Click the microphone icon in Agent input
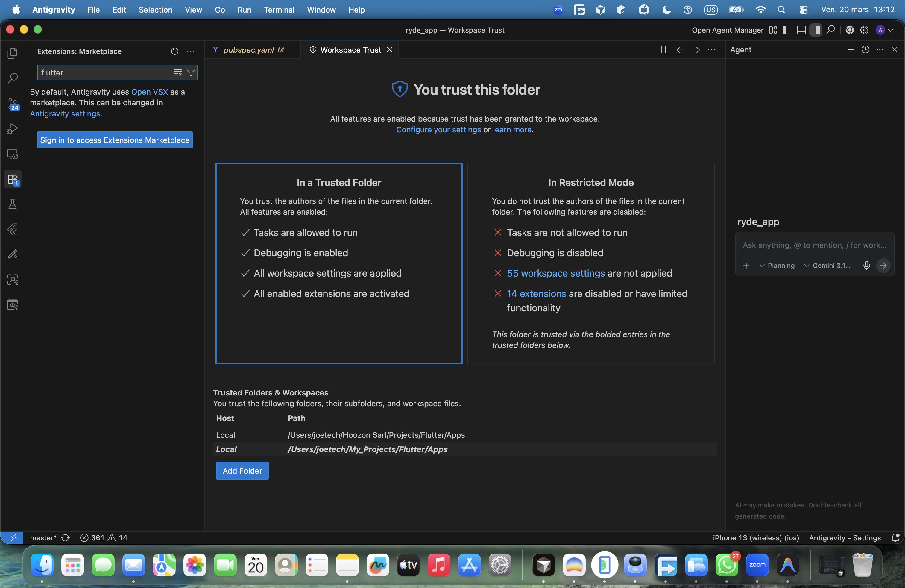The height and width of the screenshot is (588, 905). [x=866, y=266]
